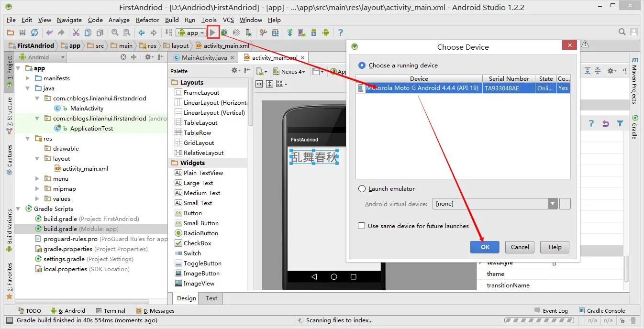Screen dimensions: 644x329
Task: Click Attach debugger to Android process icon
Action: (x=248, y=33)
